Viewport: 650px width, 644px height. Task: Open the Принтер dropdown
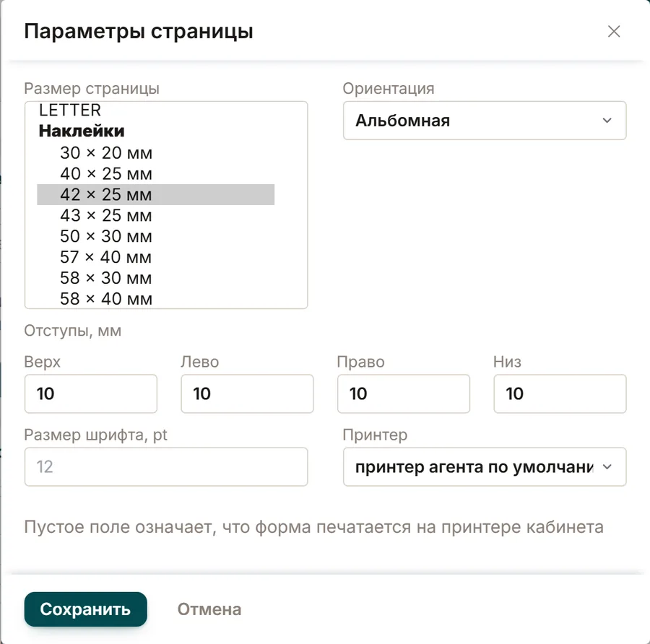(x=484, y=466)
